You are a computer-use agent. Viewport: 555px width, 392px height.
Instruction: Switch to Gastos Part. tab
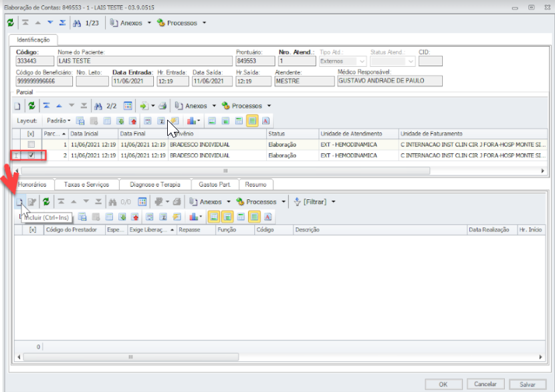pyautogui.click(x=215, y=185)
